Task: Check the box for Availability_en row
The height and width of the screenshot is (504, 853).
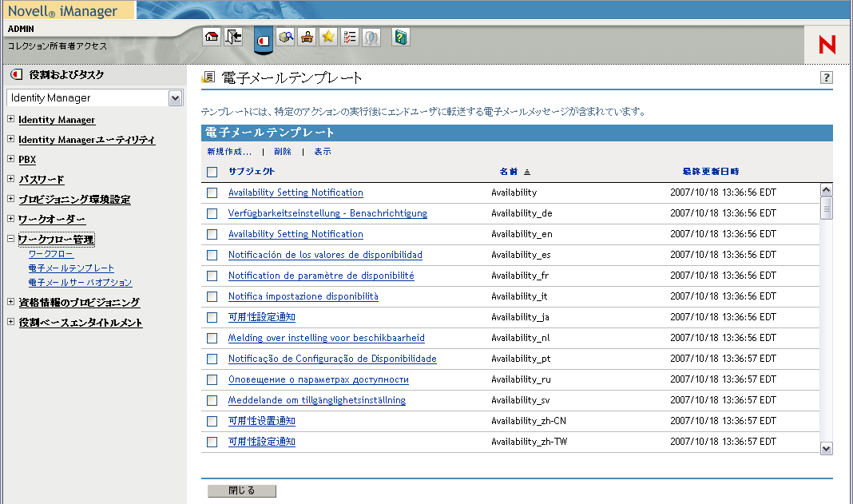Action: 212,234
